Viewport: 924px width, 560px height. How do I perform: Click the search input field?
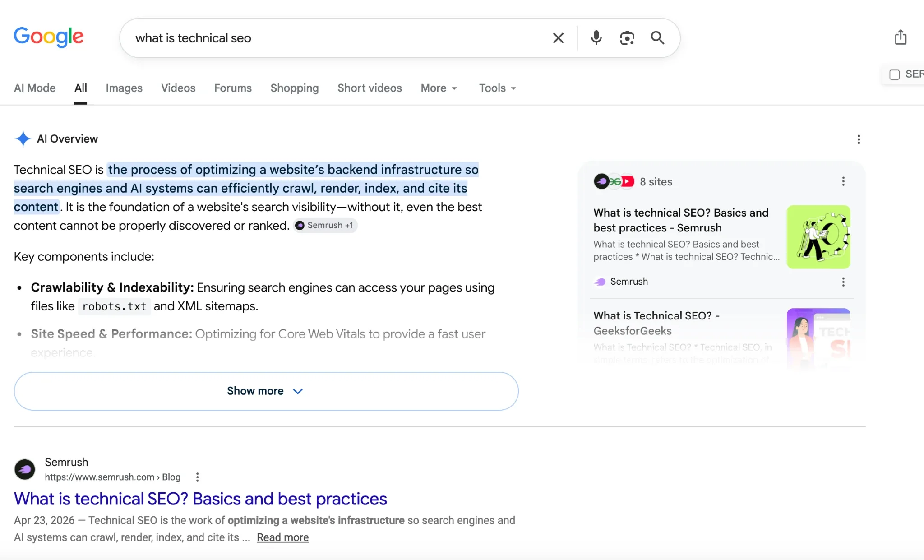(x=338, y=38)
